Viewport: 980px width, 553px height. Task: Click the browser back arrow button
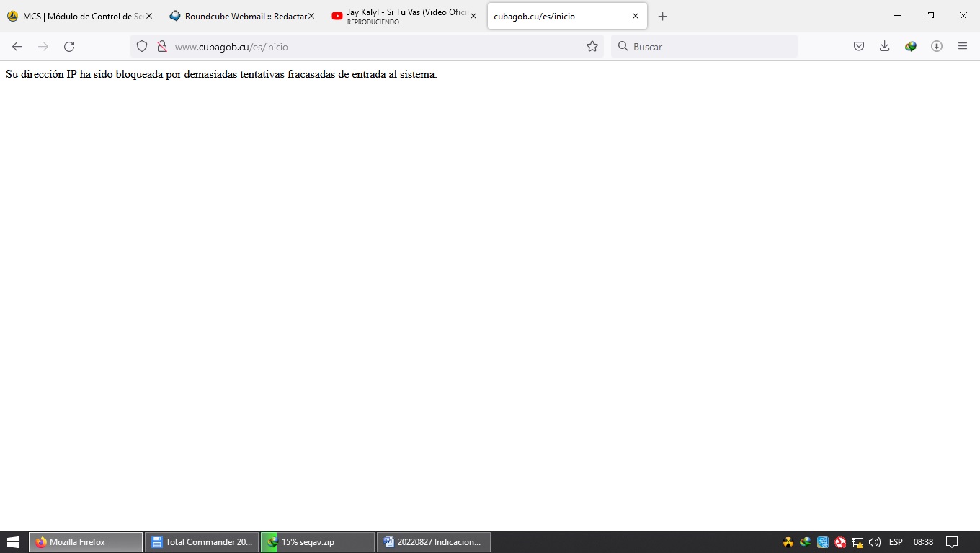point(17,47)
